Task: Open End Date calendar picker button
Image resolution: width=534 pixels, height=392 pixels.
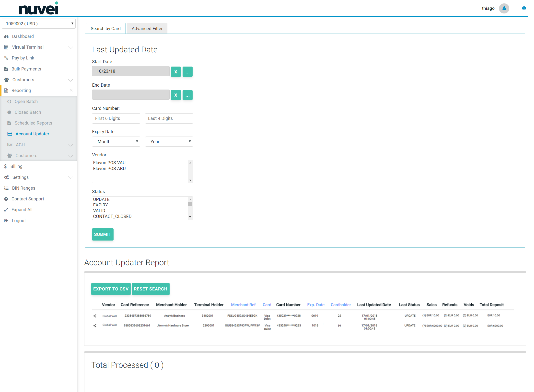Action: [x=187, y=95]
